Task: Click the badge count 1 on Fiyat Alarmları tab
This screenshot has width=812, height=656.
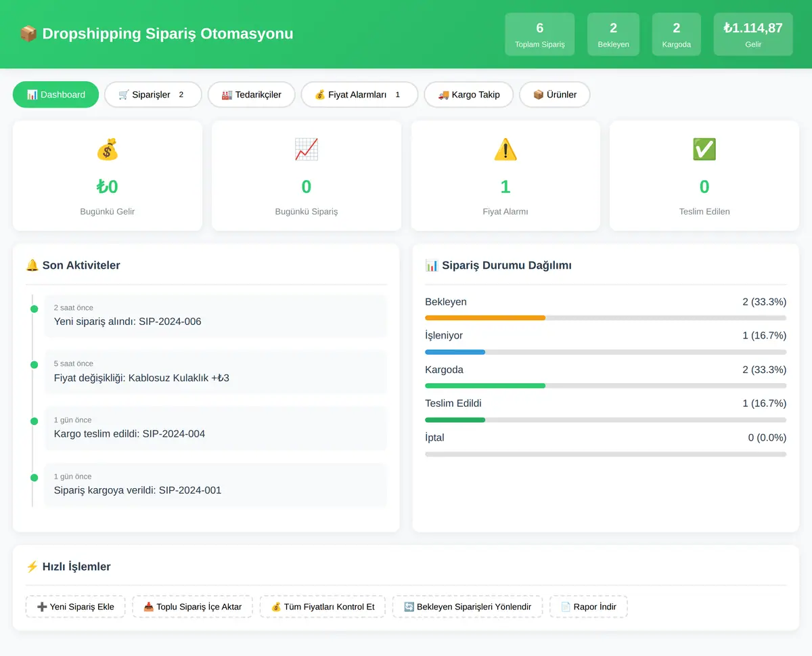Action: pos(398,95)
